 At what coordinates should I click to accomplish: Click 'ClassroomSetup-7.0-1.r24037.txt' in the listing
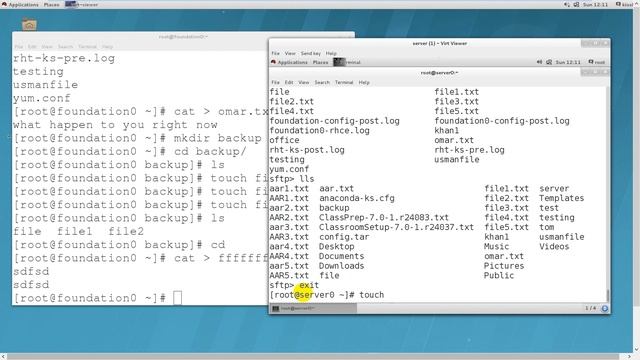point(396,227)
